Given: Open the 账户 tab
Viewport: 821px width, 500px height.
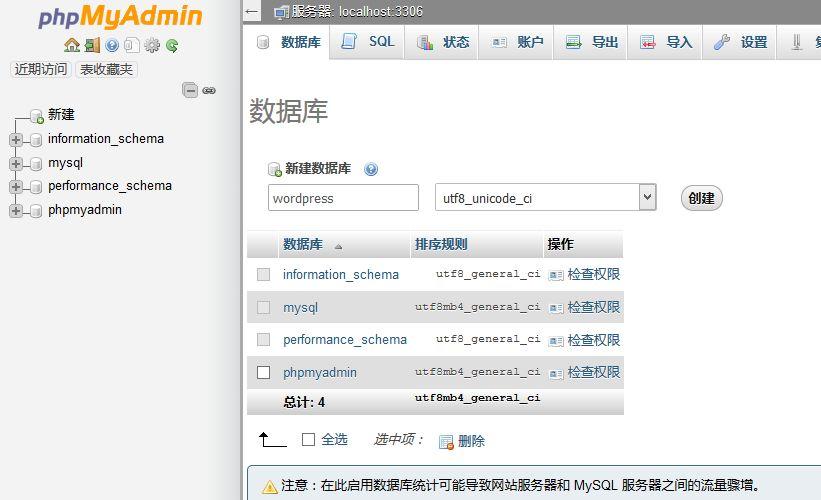Looking at the screenshot, I should click(516, 42).
